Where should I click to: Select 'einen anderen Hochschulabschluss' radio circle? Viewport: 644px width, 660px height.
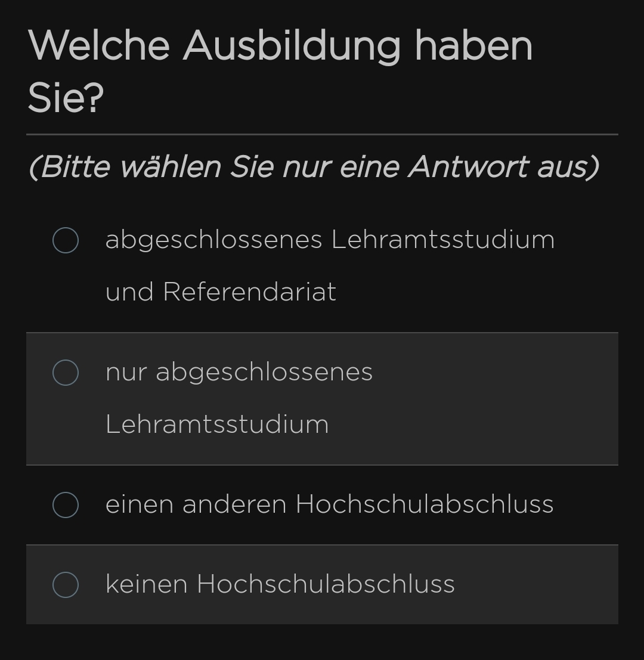pos(66,505)
